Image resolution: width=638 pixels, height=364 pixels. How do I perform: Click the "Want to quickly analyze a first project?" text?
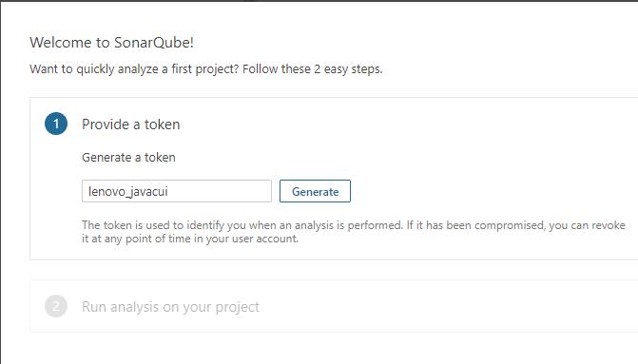click(x=134, y=69)
